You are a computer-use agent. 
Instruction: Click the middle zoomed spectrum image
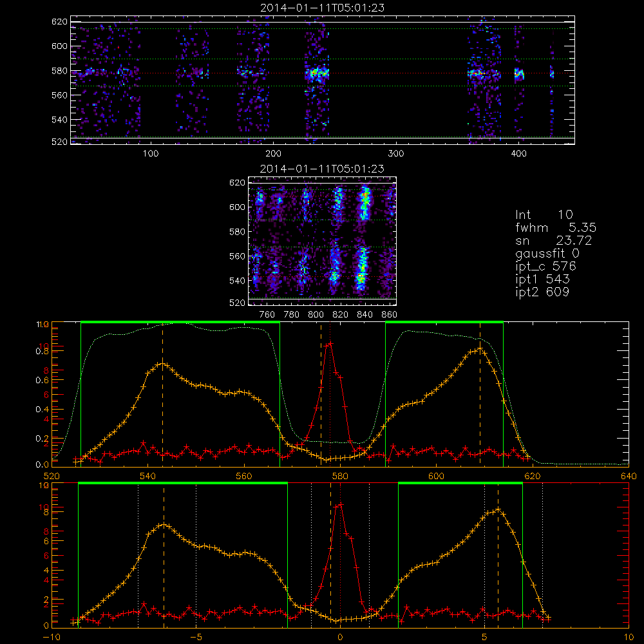323,241
